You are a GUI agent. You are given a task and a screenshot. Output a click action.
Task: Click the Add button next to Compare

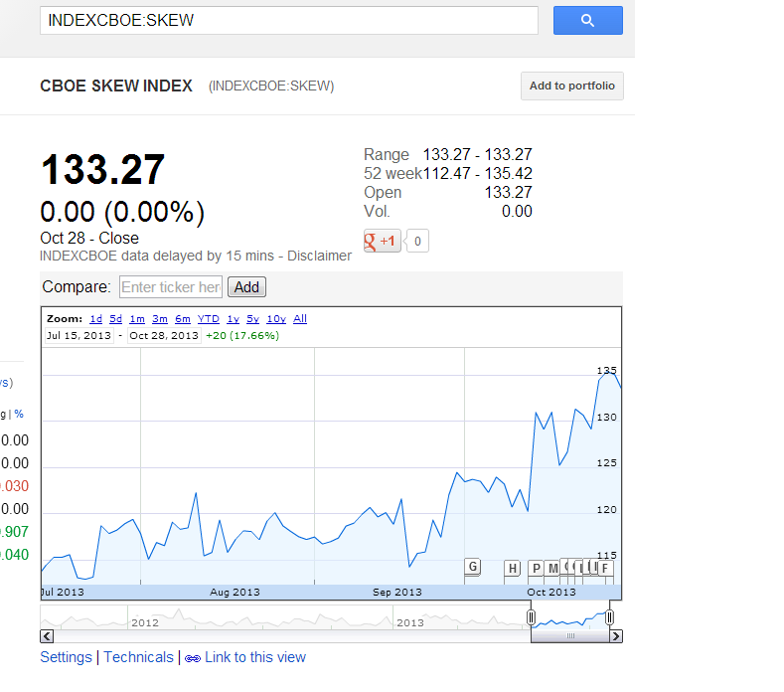point(246,287)
